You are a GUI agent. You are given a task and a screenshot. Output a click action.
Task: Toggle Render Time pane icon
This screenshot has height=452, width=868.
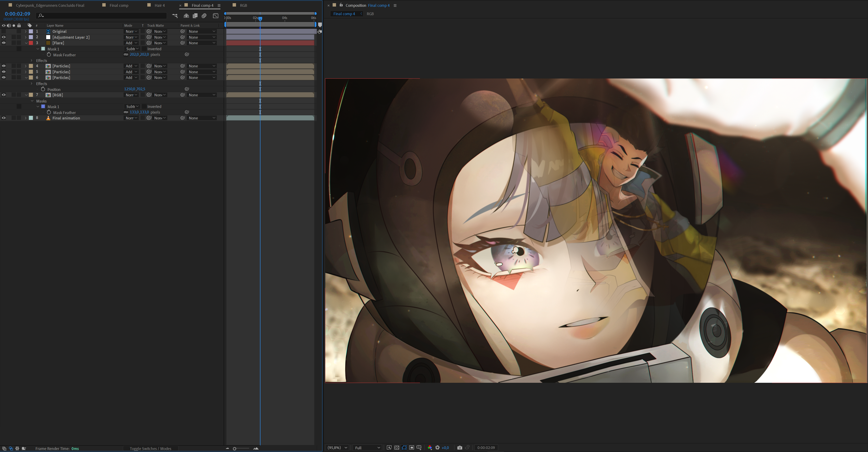pyautogui.click(x=24, y=449)
